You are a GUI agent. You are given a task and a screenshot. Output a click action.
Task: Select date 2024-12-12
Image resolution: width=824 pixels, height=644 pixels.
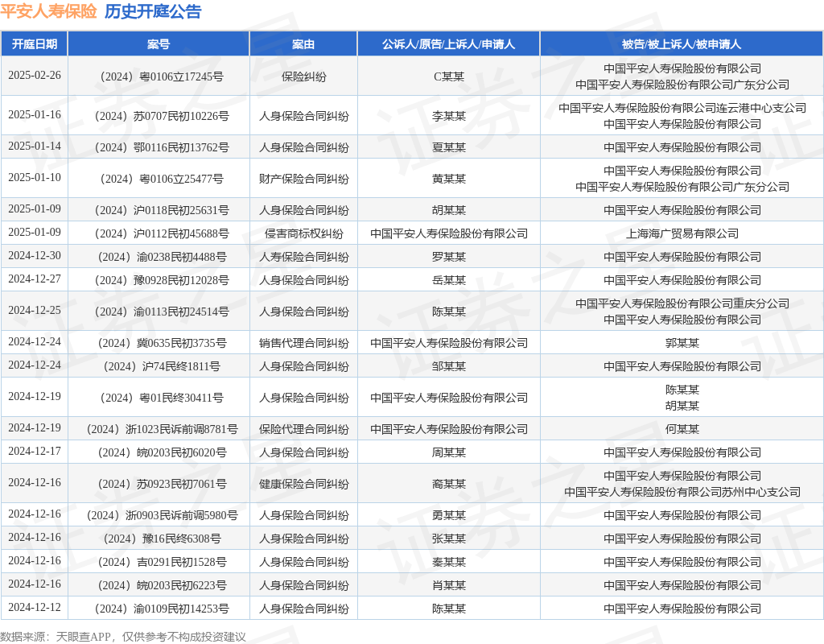34,607
